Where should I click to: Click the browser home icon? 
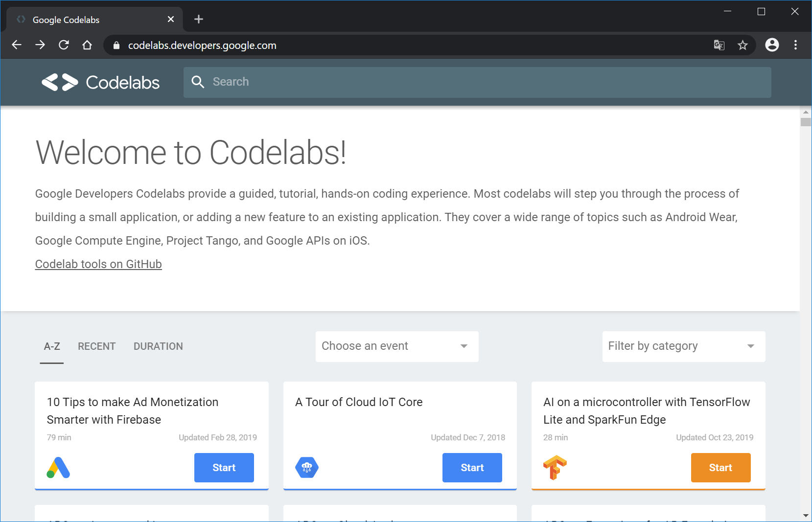tap(87, 45)
